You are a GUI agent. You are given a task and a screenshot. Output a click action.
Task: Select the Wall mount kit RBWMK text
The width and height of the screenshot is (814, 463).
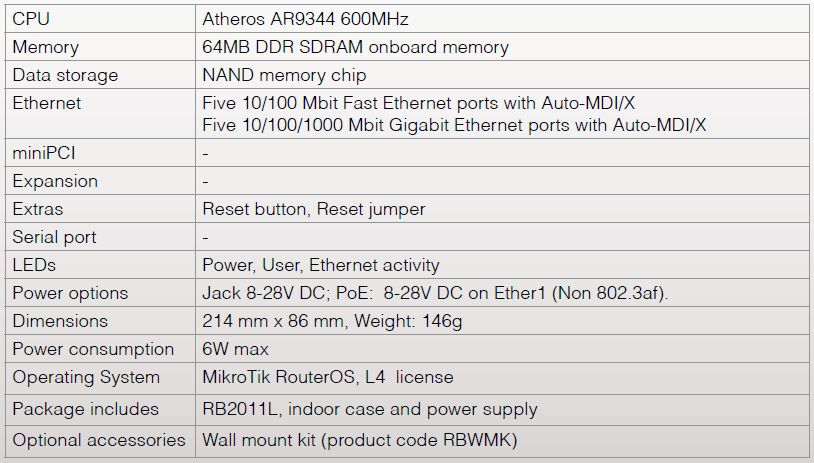click(x=360, y=440)
